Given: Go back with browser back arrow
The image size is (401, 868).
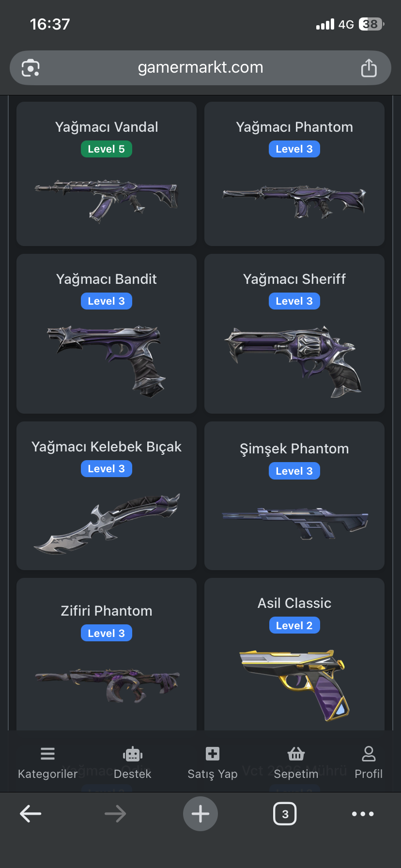Looking at the screenshot, I should pos(31,814).
